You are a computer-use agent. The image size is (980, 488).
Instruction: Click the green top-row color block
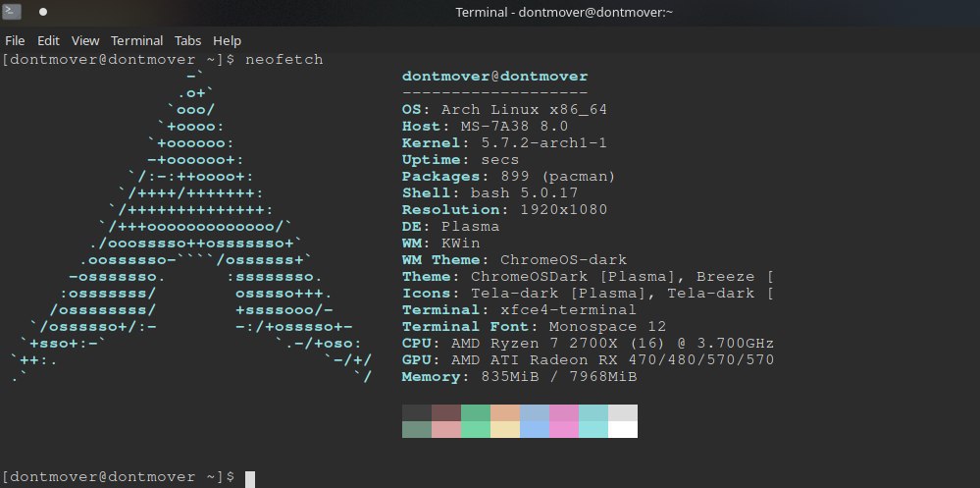[x=476, y=413]
